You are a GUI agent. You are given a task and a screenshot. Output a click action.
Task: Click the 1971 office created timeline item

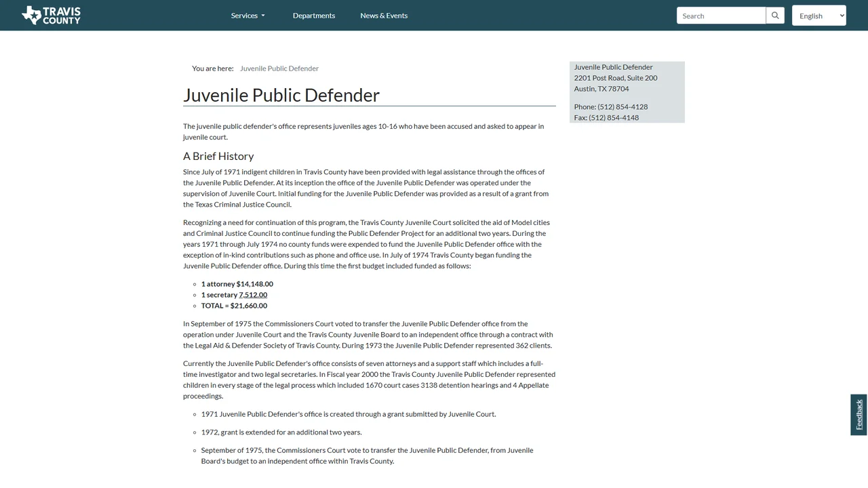(349, 414)
